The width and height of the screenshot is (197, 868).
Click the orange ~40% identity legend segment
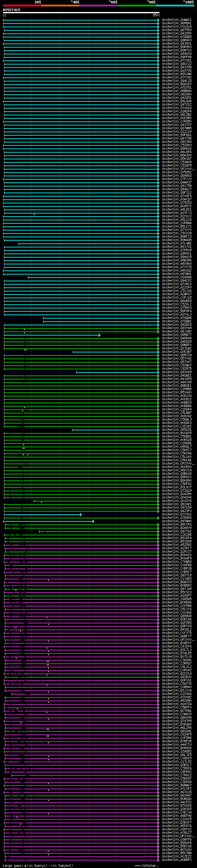[61, 6]
